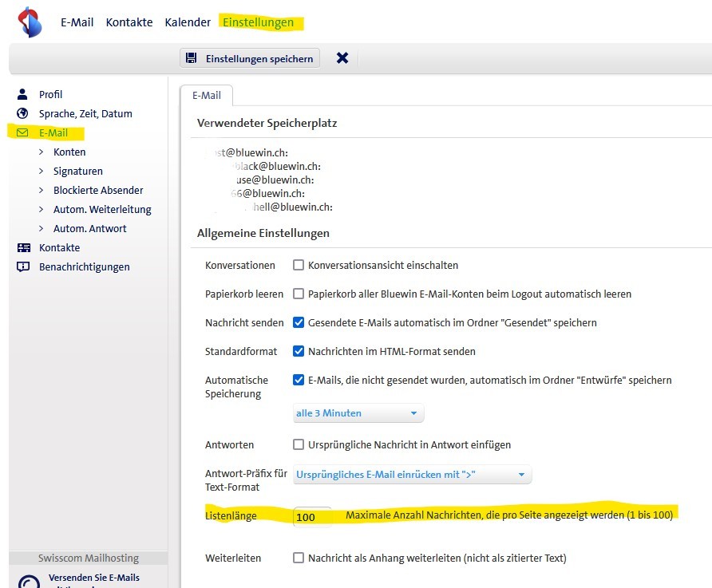Click the X icon to discard settings
Viewport: 712px width, 588px height.
(x=342, y=58)
